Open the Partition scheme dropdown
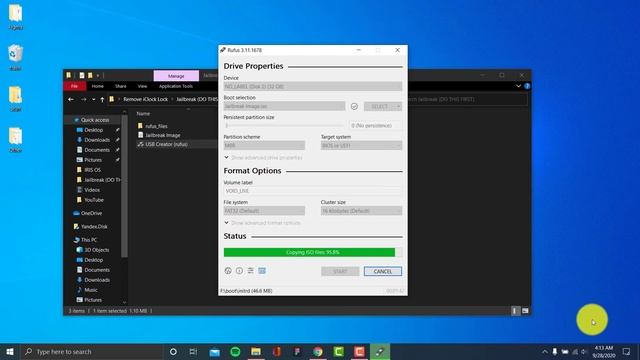 tap(264, 145)
